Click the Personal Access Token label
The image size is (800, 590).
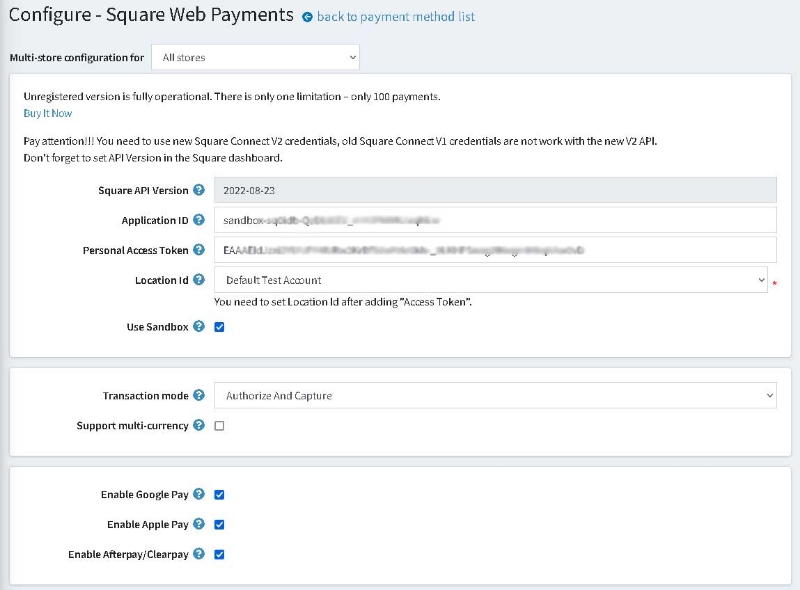(136, 251)
